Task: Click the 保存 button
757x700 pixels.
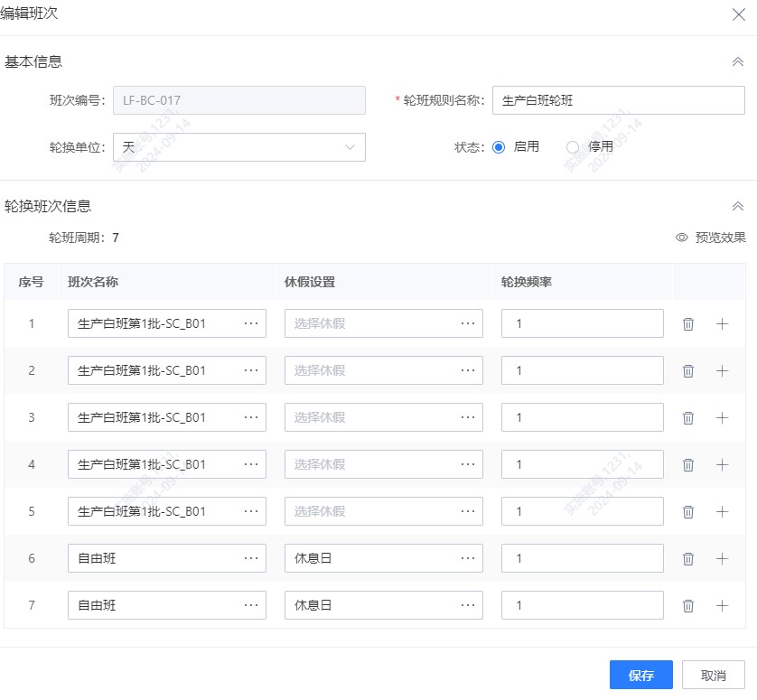Action: point(640,675)
